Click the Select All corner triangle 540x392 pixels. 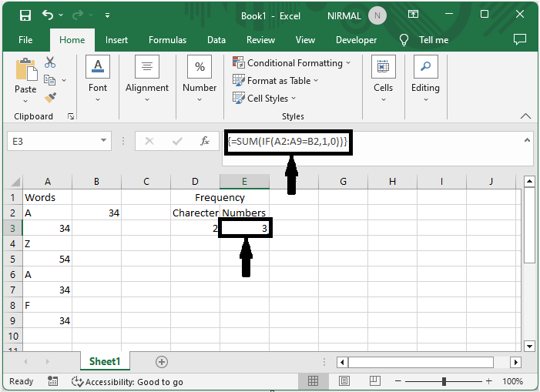14,182
